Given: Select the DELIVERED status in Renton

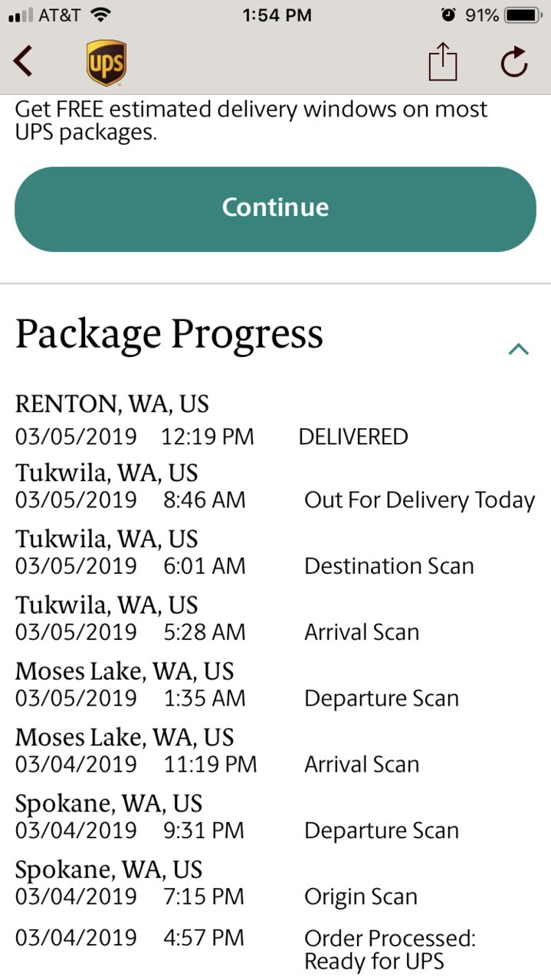Looking at the screenshot, I should click(353, 437).
